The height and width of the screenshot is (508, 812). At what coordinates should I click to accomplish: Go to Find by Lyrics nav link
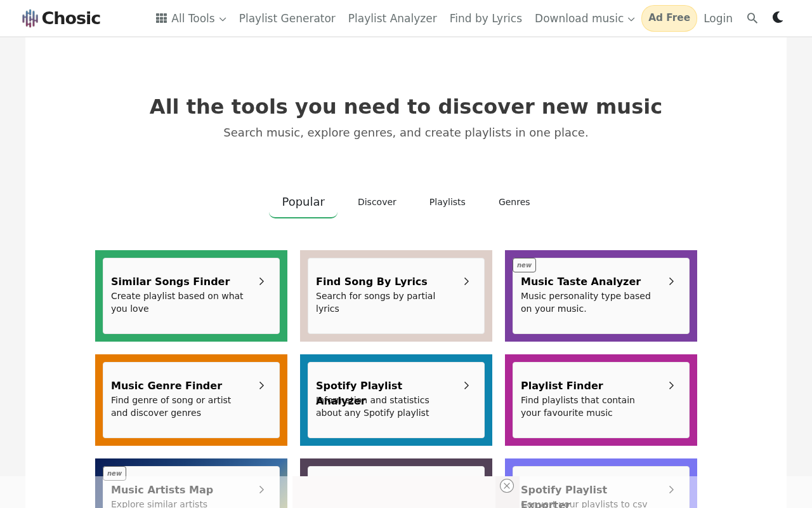pyautogui.click(x=486, y=18)
